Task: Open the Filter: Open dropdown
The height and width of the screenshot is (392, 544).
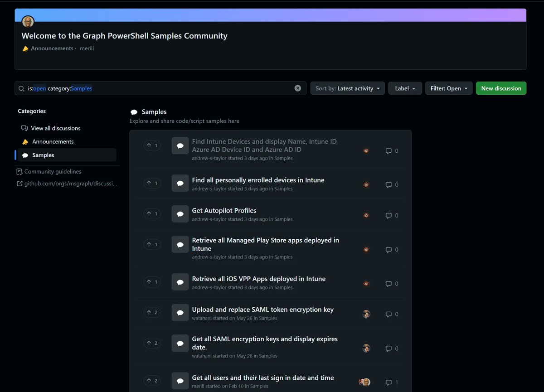Action: pos(449,88)
